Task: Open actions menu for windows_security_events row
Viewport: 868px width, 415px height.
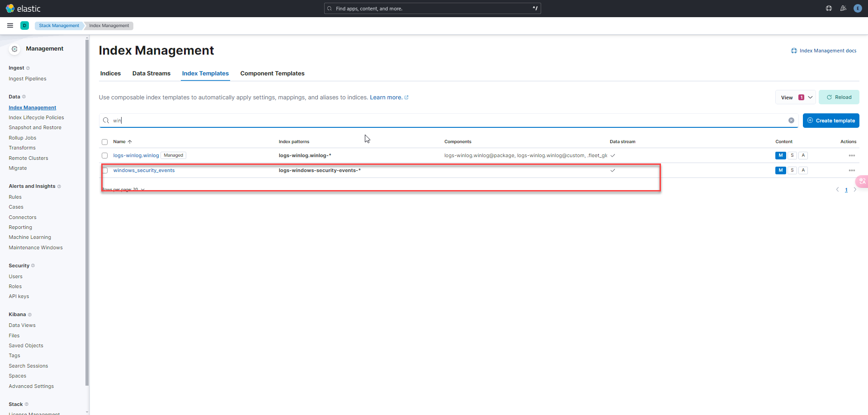Action: 852,170
